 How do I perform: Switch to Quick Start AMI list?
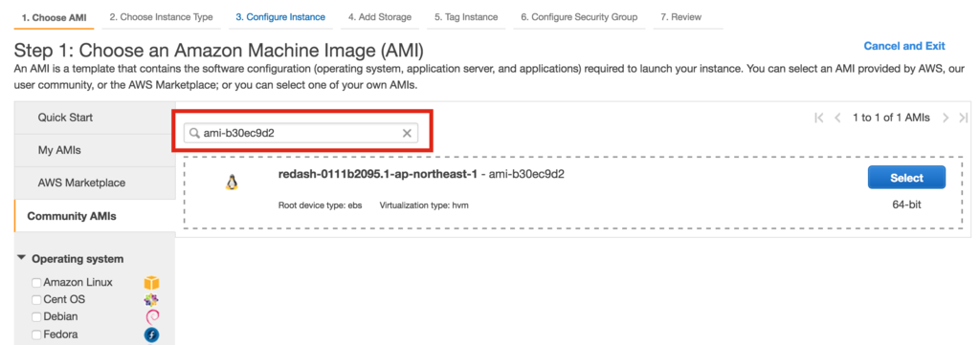[95, 118]
